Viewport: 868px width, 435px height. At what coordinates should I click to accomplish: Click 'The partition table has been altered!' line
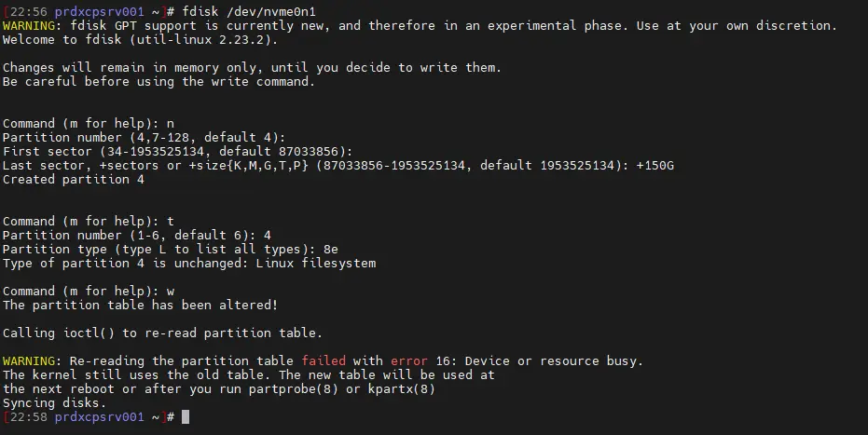click(x=140, y=306)
